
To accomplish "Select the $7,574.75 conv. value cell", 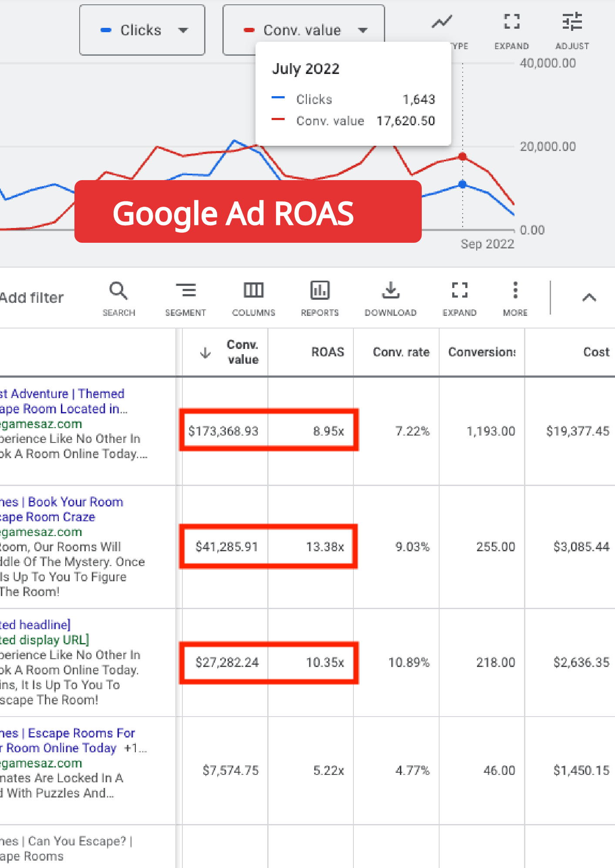I will [231, 771].
